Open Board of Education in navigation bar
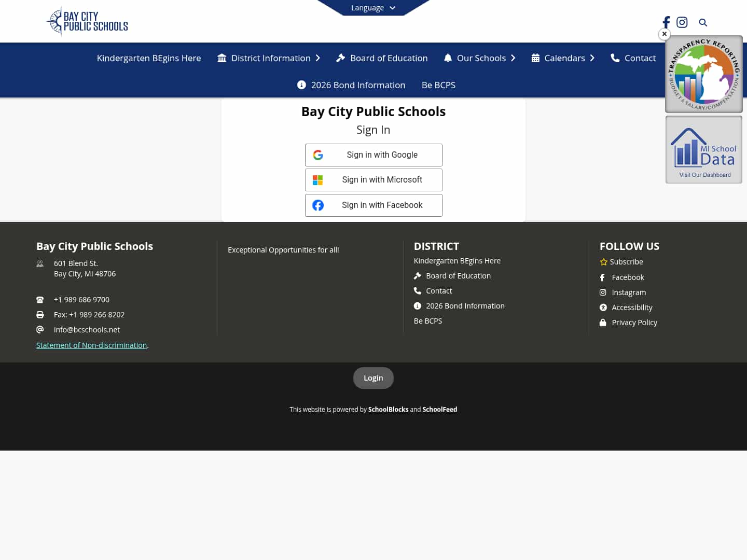The image size is (747, 560). [382, 58]
